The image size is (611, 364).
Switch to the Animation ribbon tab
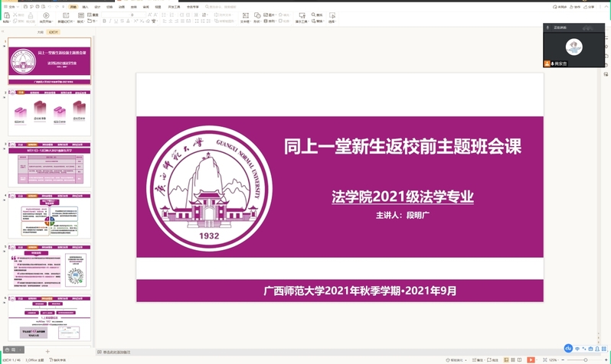[x=122, y=7]
